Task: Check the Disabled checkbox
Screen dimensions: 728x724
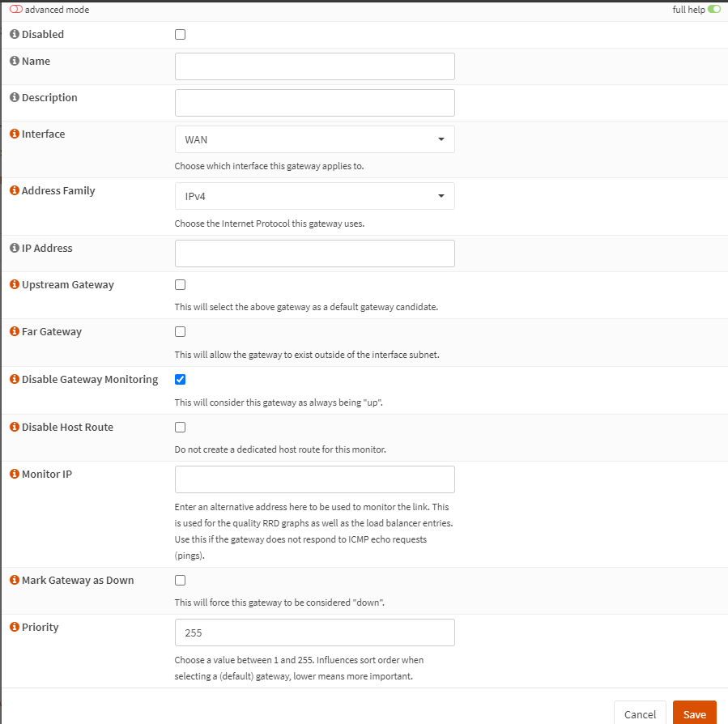Action: (x=180, y=34)
